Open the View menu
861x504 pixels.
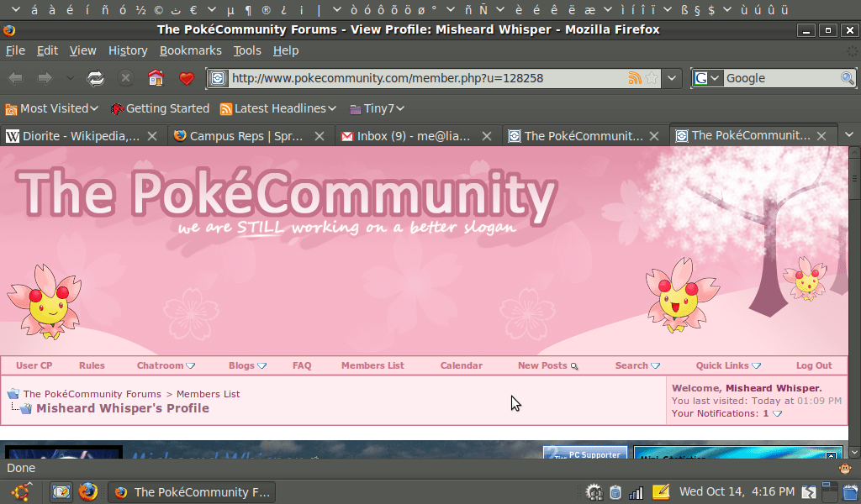[83, 50]
